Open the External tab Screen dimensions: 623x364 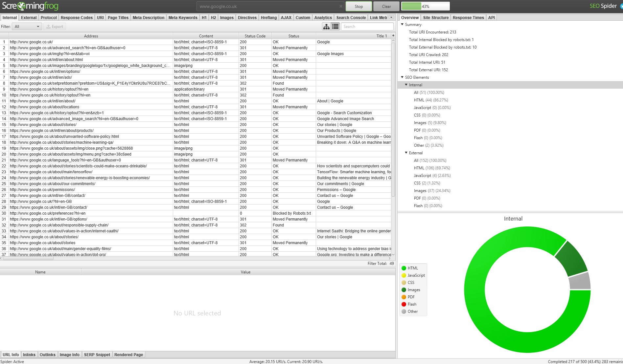tap(29, 18)
